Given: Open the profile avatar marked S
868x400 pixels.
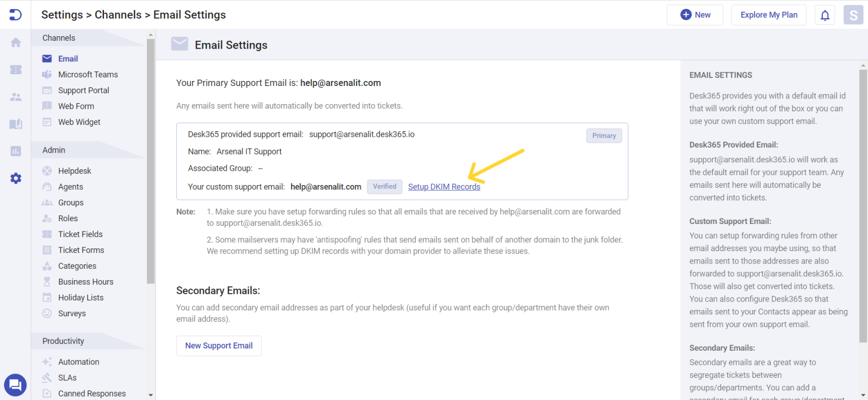Looking at the screenshot, I should coord(853,15).
